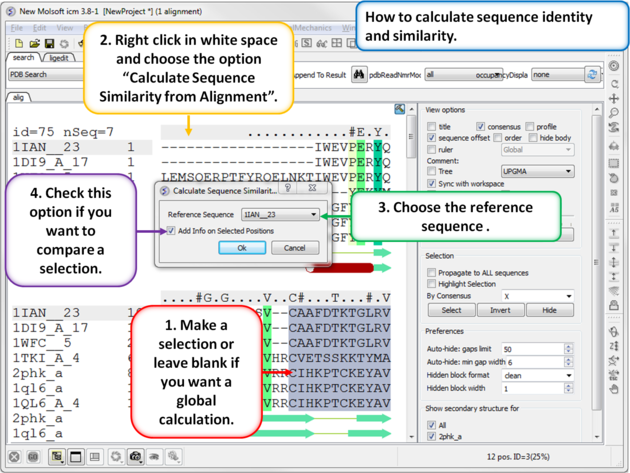Click the binoculars PDB search icon
The image size is (630, 473).
pos(359,74)
